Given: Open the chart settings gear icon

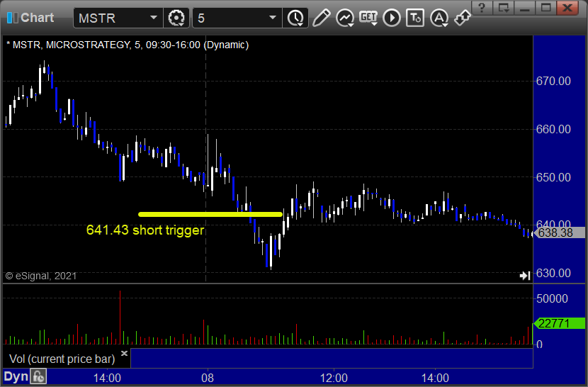Looking at the screenshot, I should point(176,18).
